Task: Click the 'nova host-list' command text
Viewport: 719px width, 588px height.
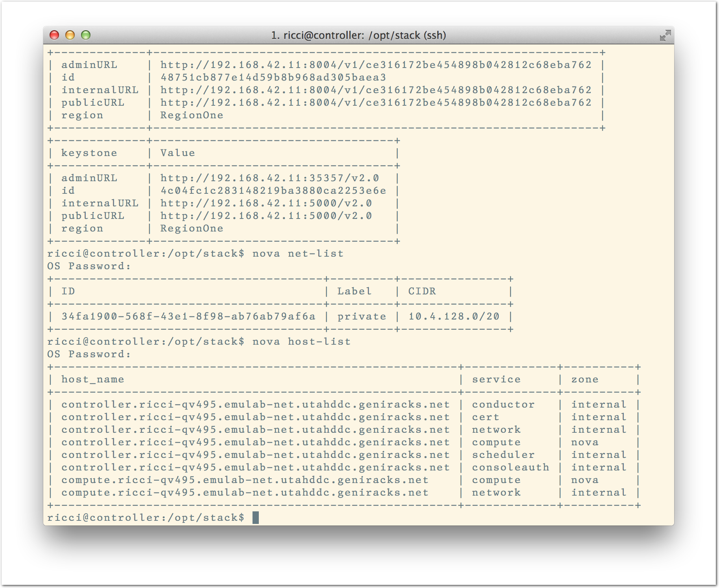Action: click(302, 342)
